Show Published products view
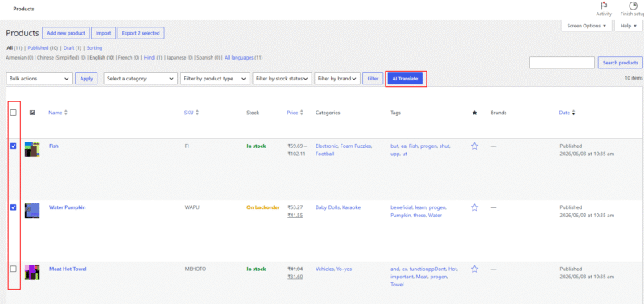The height and width of the screenshot is (304, 644). point(38,48)
